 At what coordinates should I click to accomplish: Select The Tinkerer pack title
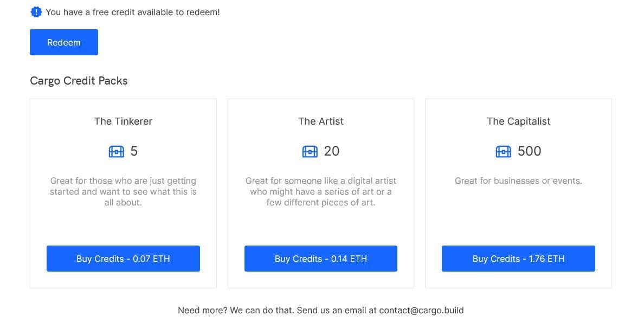pyautogui.click(x=123, y=121)
